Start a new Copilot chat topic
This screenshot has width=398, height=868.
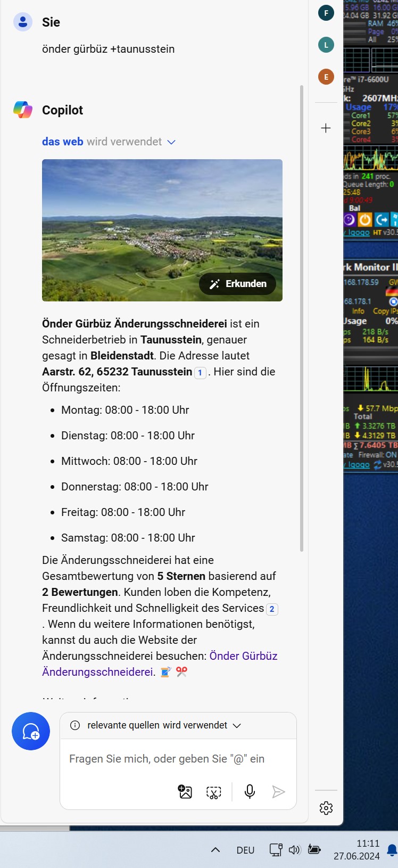pos(31,731)
